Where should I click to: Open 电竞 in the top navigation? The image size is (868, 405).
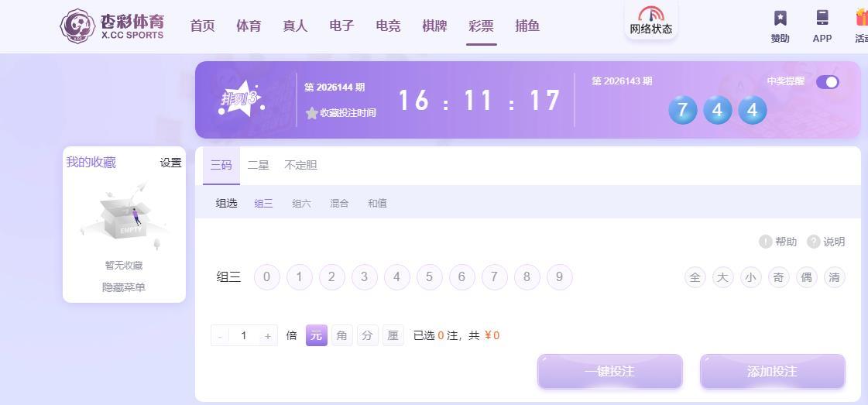(388, 26)
